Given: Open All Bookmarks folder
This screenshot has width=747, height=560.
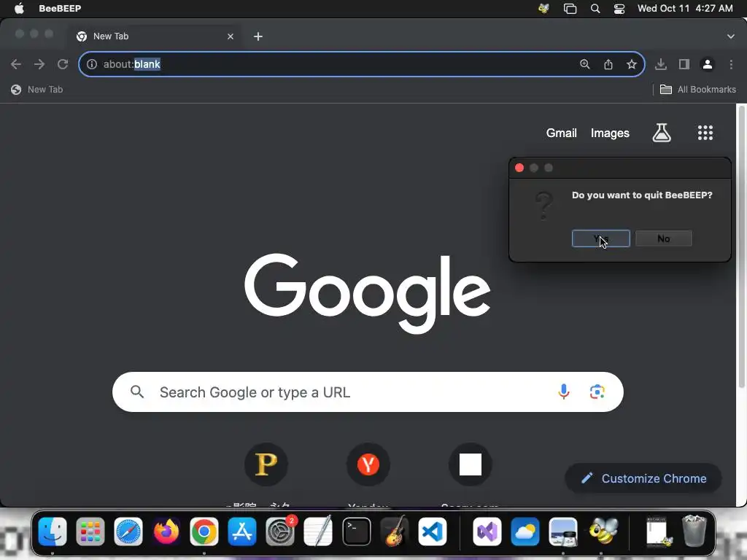Looking at the screenshot, I should tap(698, 90).
